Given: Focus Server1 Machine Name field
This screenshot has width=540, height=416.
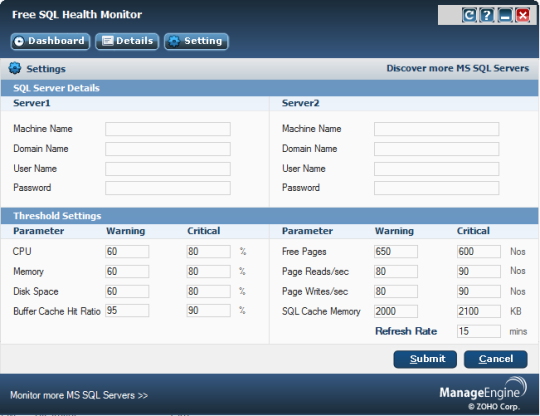Looking at the screenshot, I should point(168,129).
